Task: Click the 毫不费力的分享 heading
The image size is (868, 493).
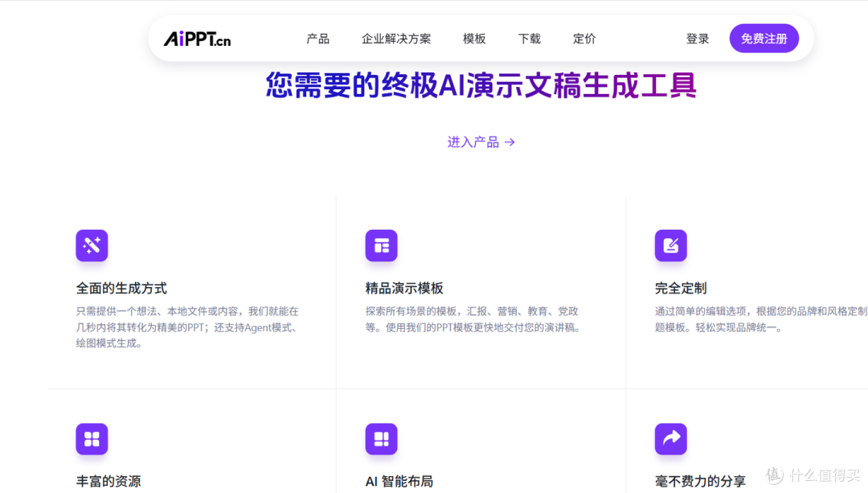Action: (700, 481)
